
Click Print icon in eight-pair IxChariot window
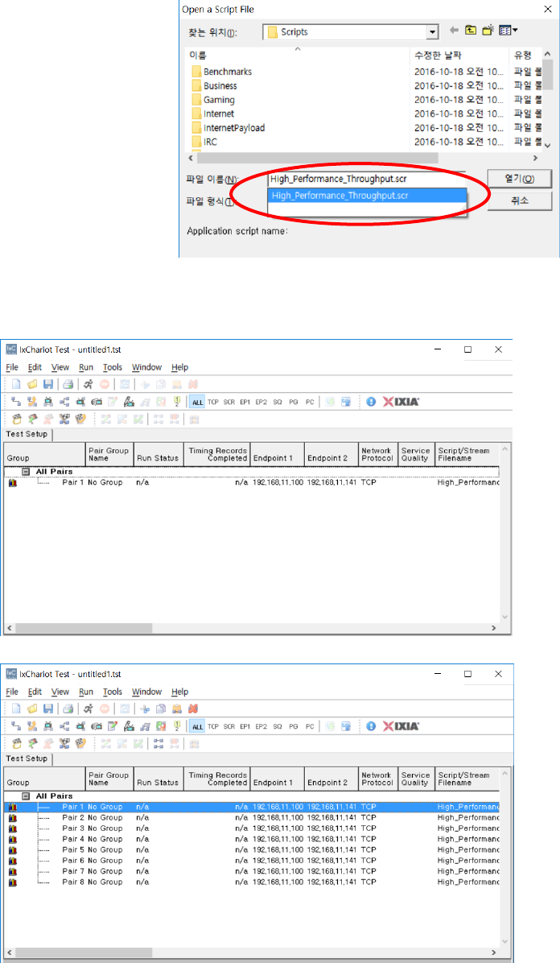tap(68, 709)
